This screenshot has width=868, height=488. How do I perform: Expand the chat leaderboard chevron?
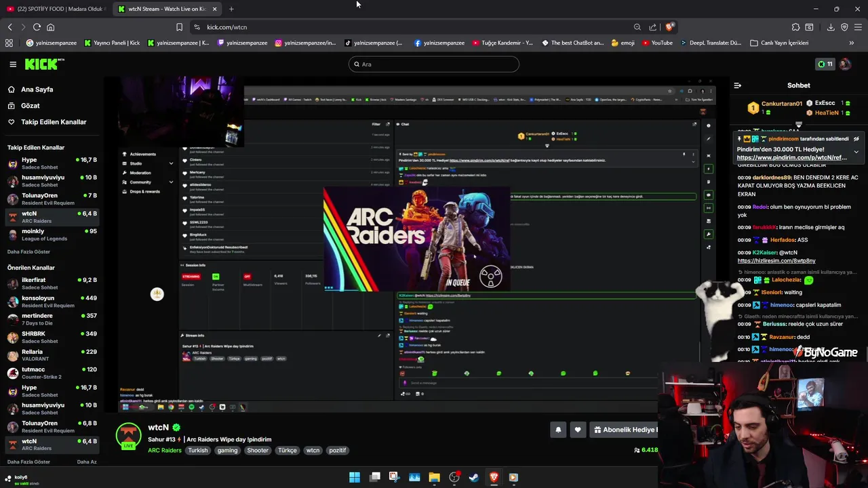[x=798, y=125]
